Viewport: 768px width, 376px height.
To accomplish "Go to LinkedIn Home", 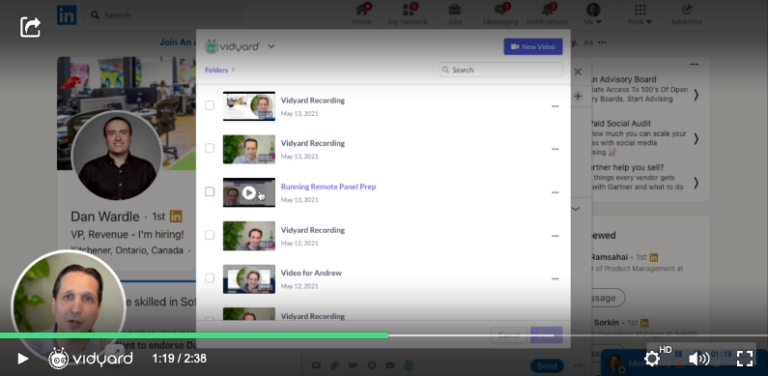I will (361, 15).
